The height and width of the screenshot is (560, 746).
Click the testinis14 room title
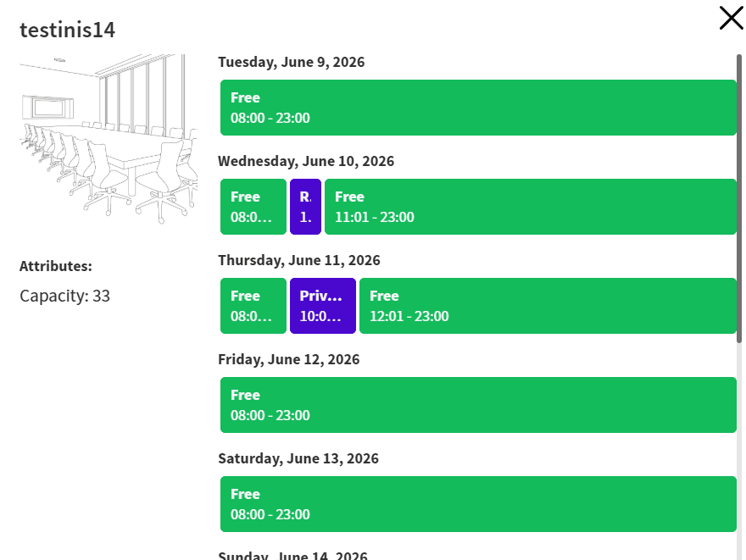click(67, 30)
